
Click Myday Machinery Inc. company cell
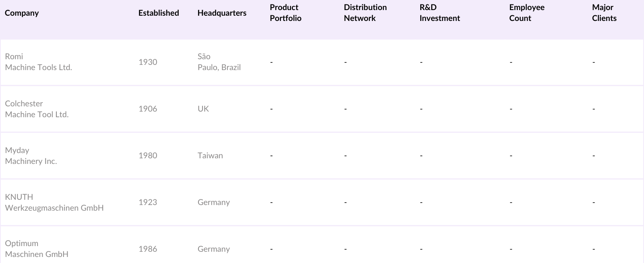point(31,155)
